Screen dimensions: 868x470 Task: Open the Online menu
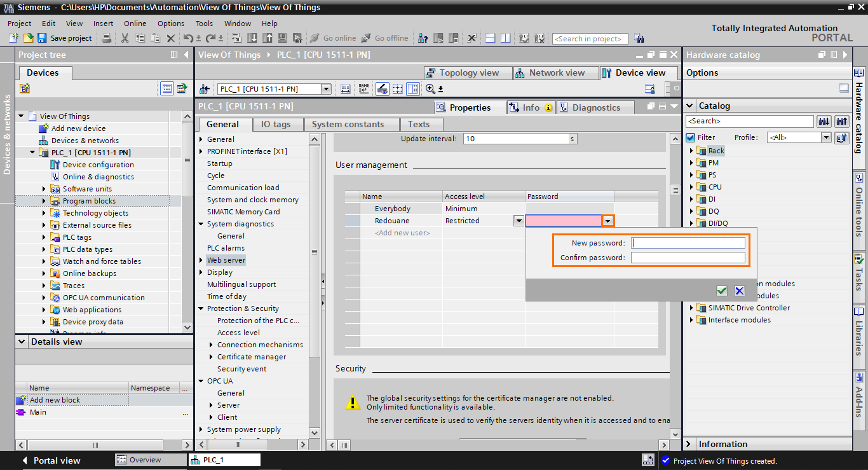pos(135,24)
